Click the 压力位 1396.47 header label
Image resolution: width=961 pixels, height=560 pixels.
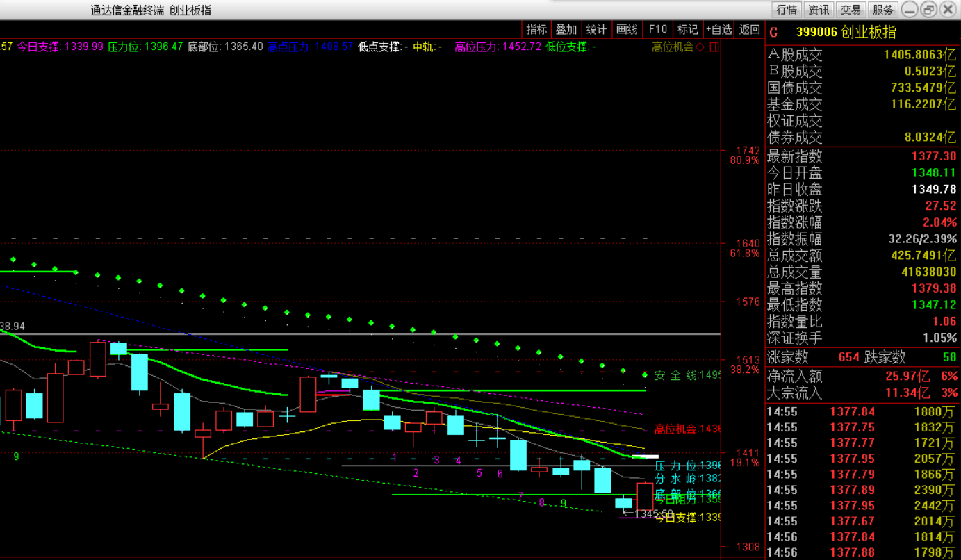point(145,47)
